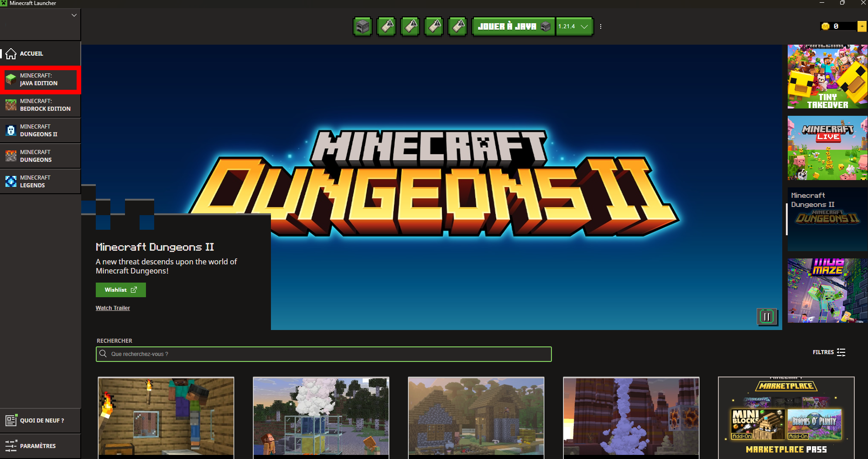The image size is (868, 459).
Task: Open the card with purple smoke in badlands
Action: pos(631,418)
